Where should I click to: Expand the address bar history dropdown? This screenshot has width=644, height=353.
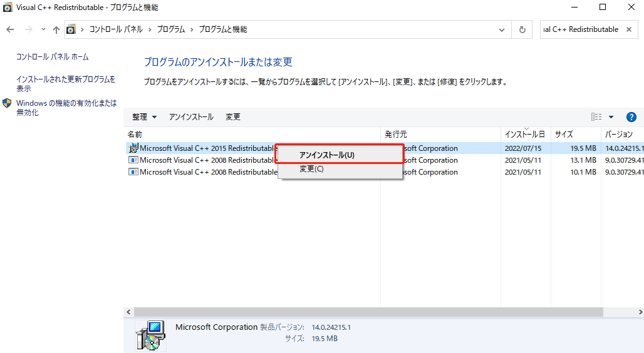502,30
